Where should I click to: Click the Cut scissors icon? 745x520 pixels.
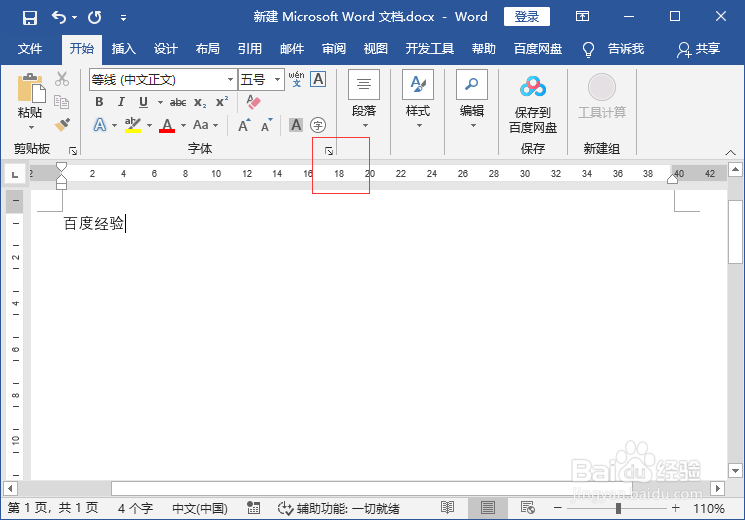pyautogui.click(x=62, y=79)
